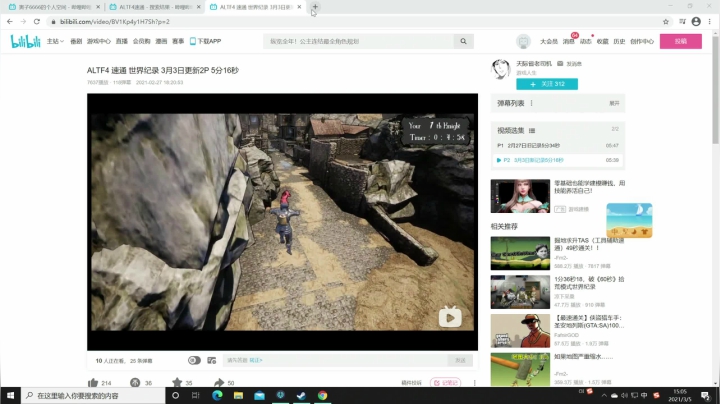Open 大会员 link in header
The width and height of the screenshot is (720, 404).
pos(549,41)
